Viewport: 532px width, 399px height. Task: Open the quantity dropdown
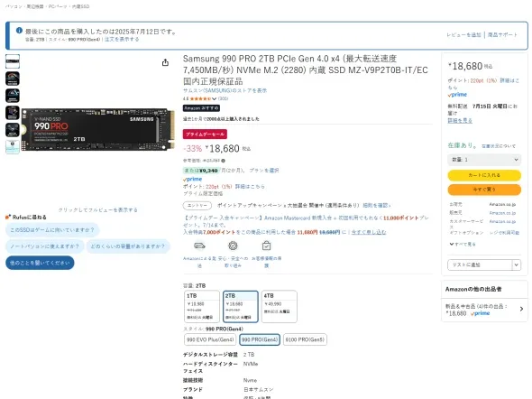pos(484,160)
